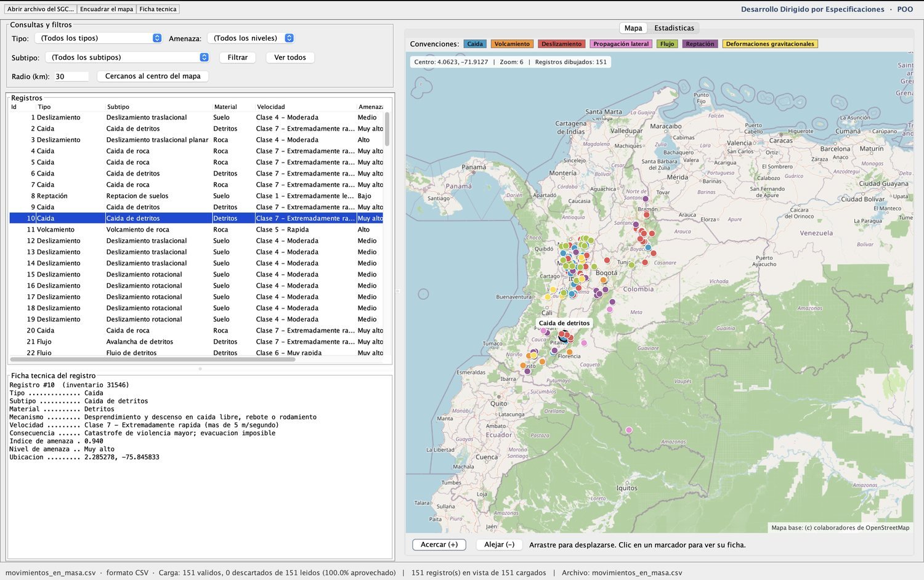Click the OpenStreetMap attribution text
This screenshot has height=580, width=924.
(x=840, y=528)
